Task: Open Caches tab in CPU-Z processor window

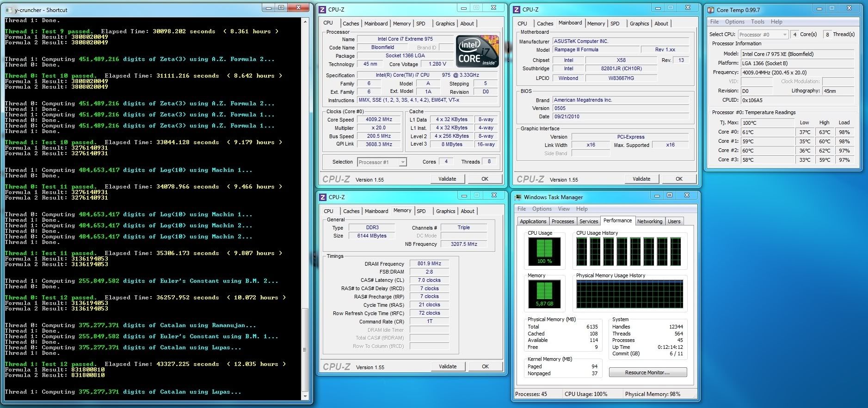Action: [351, 24]
